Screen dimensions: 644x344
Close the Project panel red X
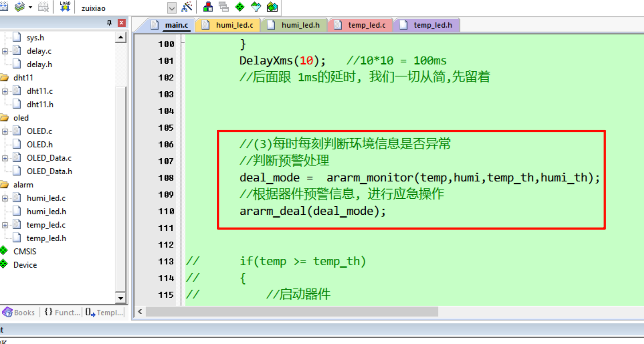point(121,23)
